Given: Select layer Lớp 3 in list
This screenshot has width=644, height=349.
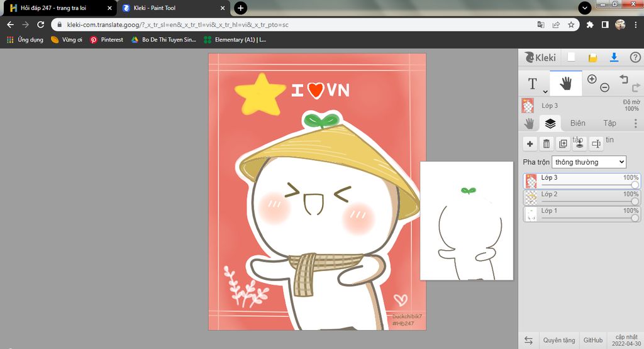Looking at the screenshot, I should (582, 181).
